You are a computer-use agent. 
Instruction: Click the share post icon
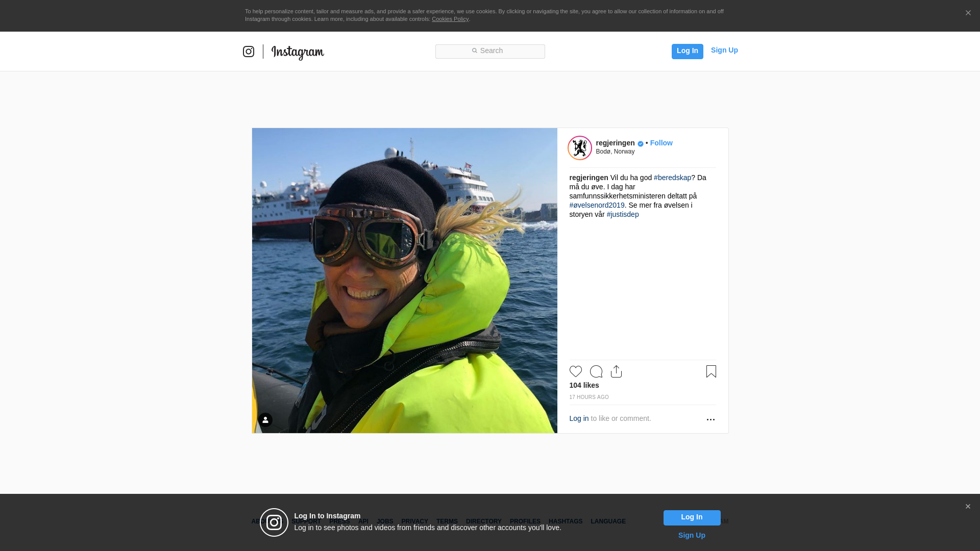616,371
